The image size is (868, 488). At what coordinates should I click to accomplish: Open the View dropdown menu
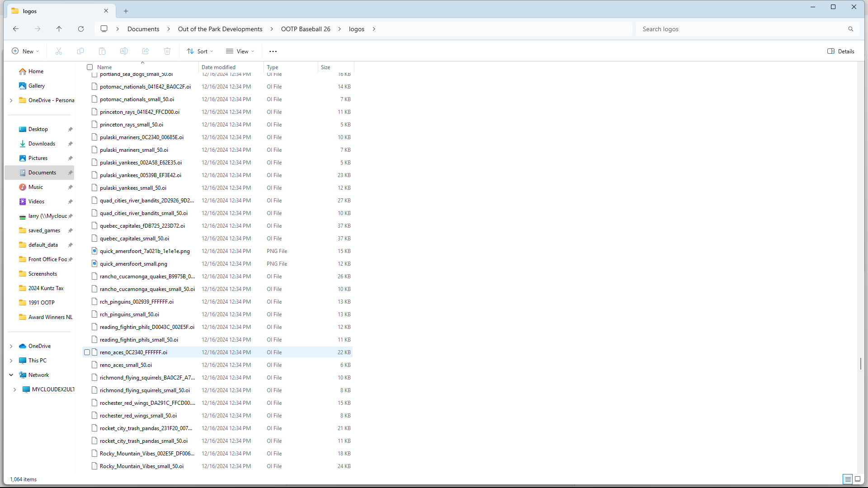pos(240,52)
